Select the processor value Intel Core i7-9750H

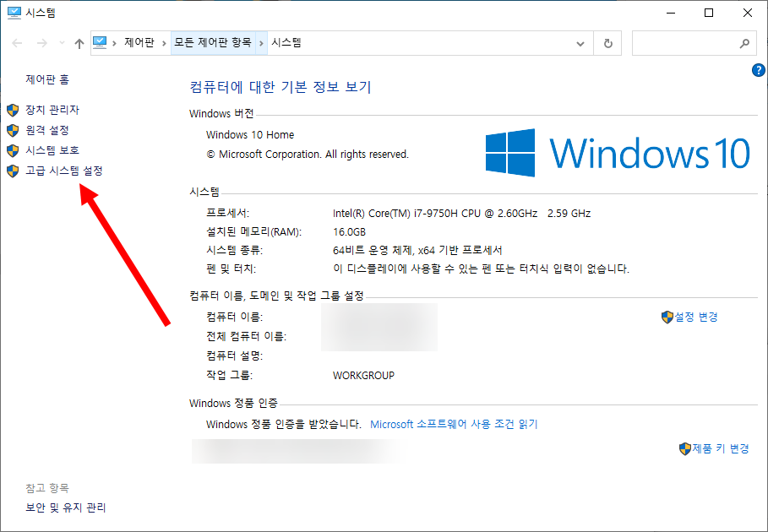click(x=462, y=214)
